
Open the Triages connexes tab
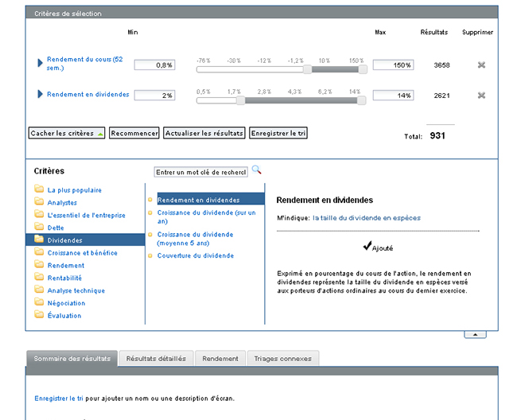tap(283, 358)
